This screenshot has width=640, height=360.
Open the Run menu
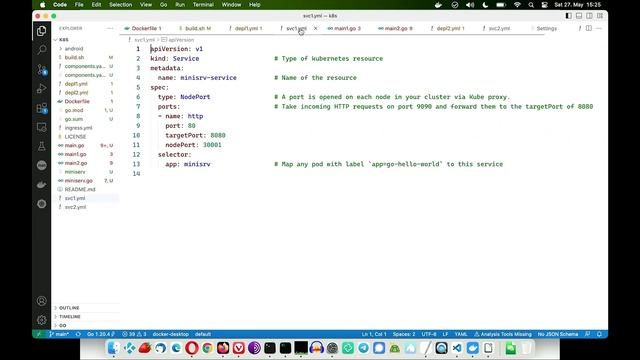tap(180, 5)
